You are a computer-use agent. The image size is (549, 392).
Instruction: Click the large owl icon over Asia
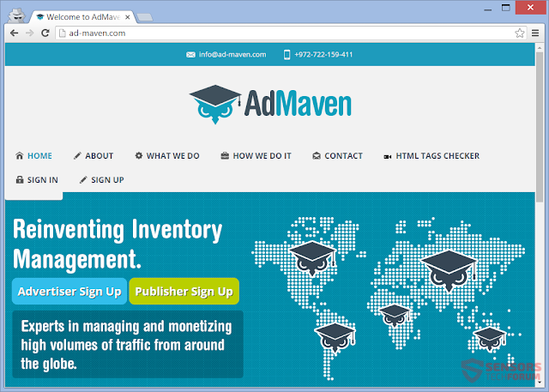(449, 271)
